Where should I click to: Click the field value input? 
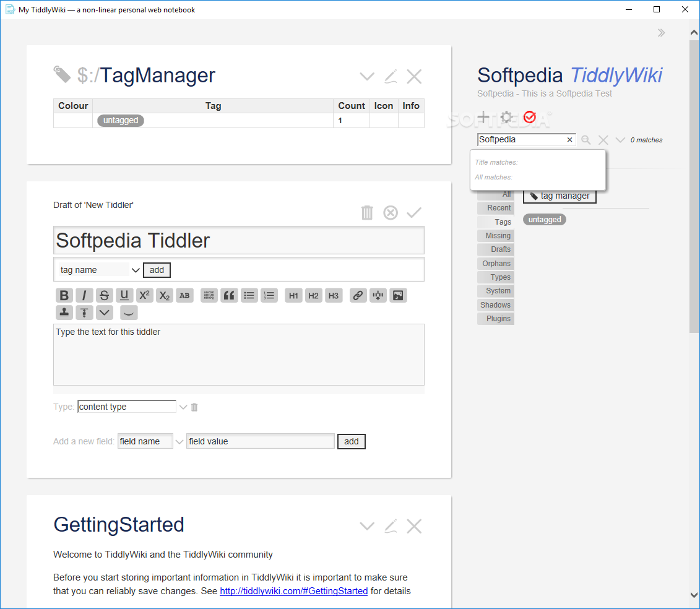point(261,441)
